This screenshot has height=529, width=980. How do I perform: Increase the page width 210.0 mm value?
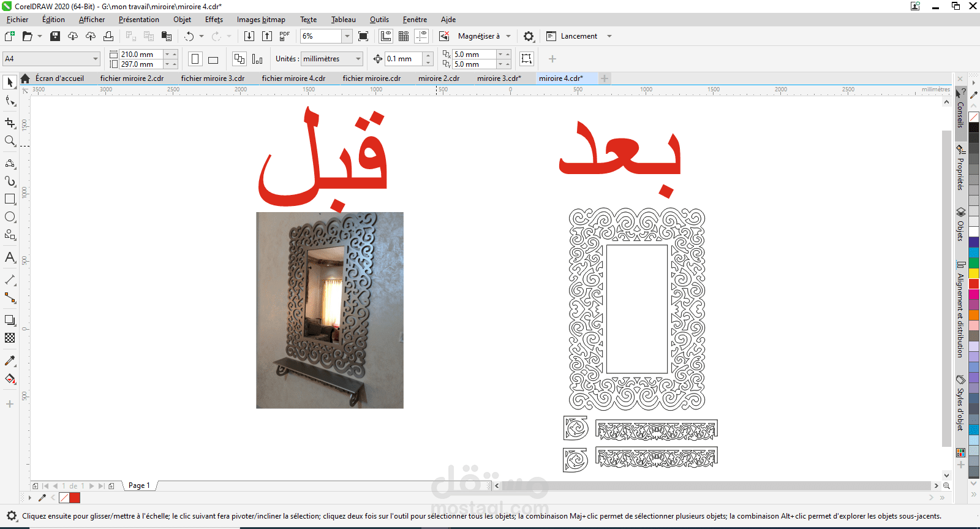pyautogui.click(x=175, y=55)
